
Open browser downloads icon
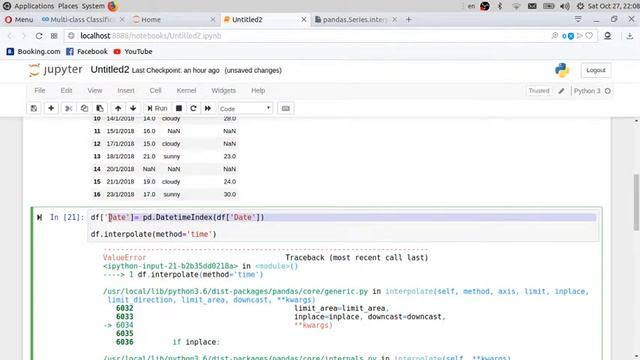630,36
